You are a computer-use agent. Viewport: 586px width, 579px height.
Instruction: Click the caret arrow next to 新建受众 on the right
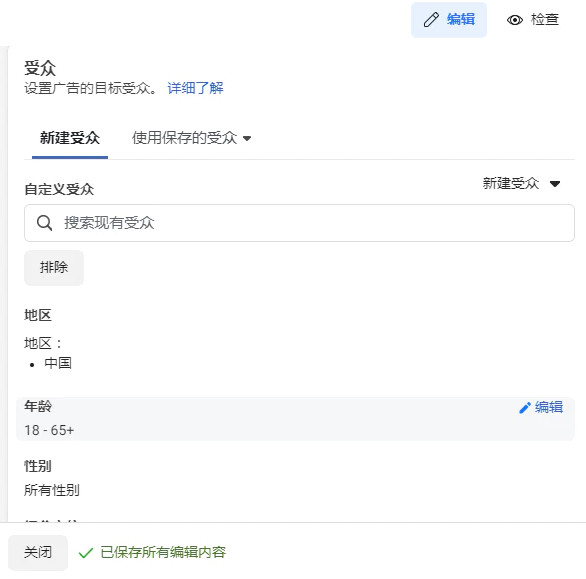tap(555, 184)
